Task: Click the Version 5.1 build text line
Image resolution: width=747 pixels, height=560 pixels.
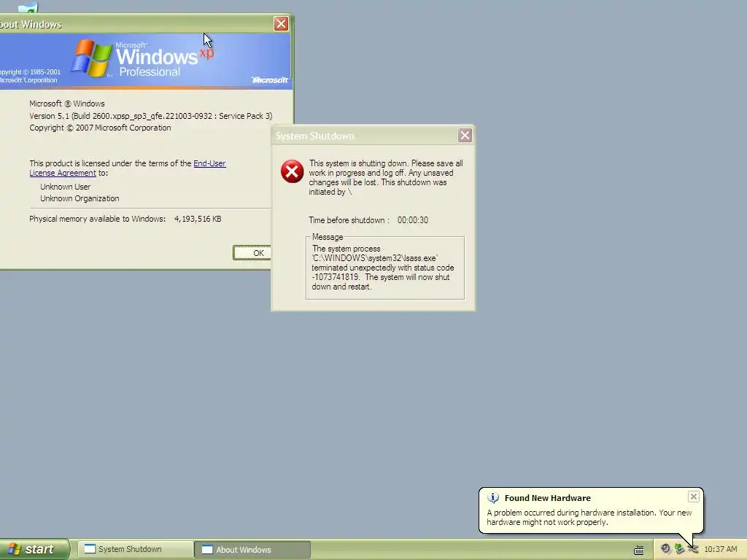Action: coord(150,116)
